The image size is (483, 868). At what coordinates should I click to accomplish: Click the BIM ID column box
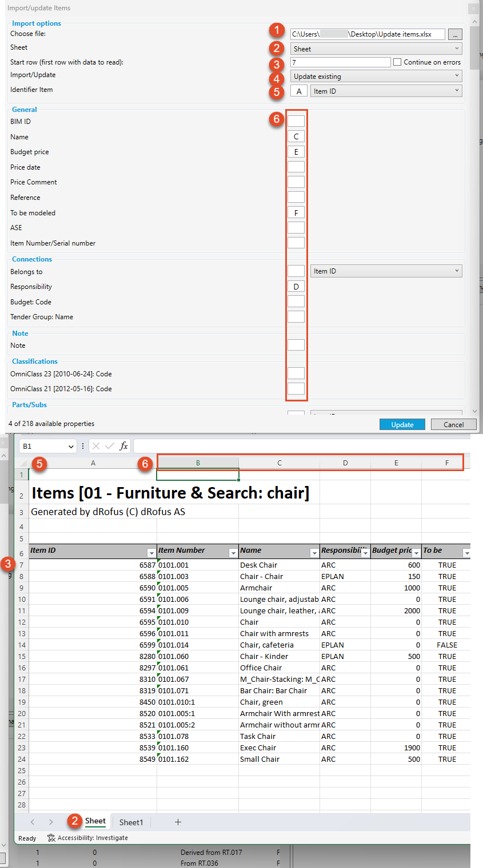(x=296, y=121)
